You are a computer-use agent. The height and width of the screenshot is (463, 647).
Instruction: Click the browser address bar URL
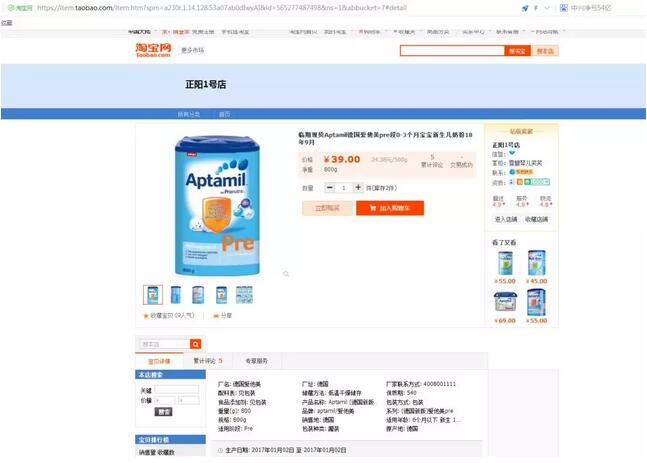[x=222, y=8]
